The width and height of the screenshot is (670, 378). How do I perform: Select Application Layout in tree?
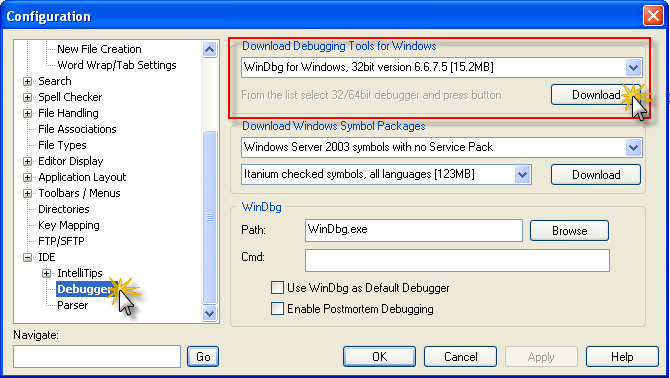pyautogui.click(x=82, y=177)
